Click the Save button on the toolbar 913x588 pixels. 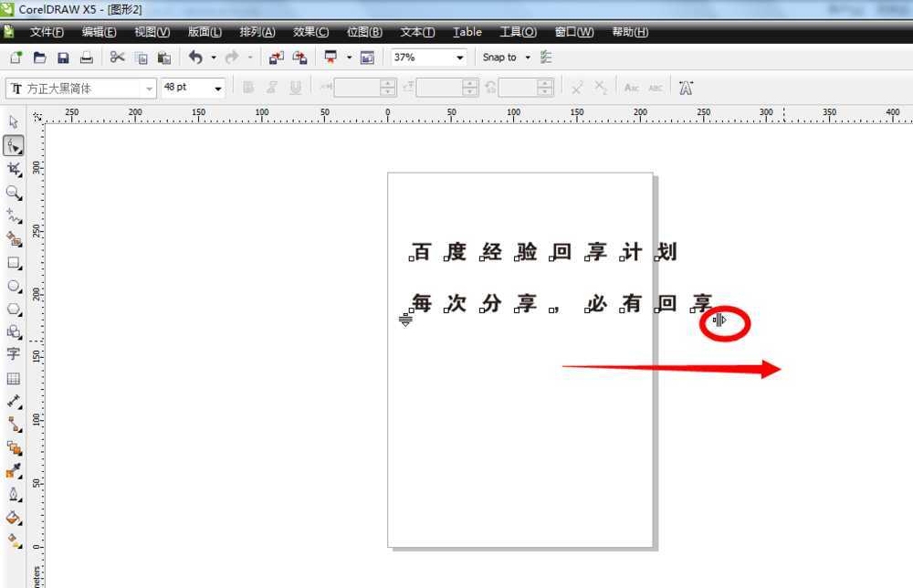click(62, 57)
